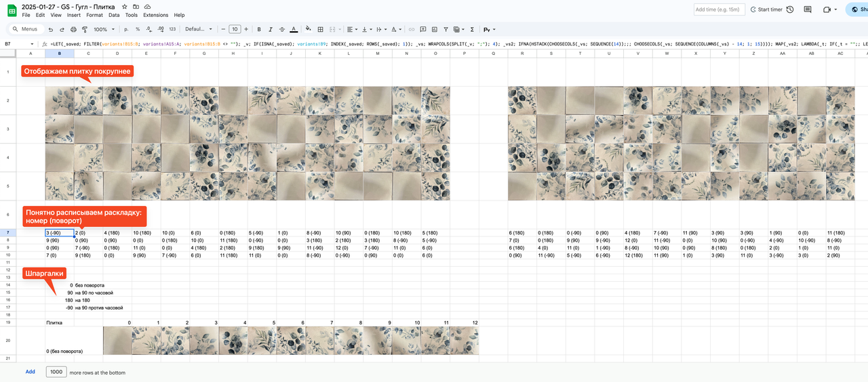The image size is (868, 382).
Task: Open the File menu
Action: 26,15
